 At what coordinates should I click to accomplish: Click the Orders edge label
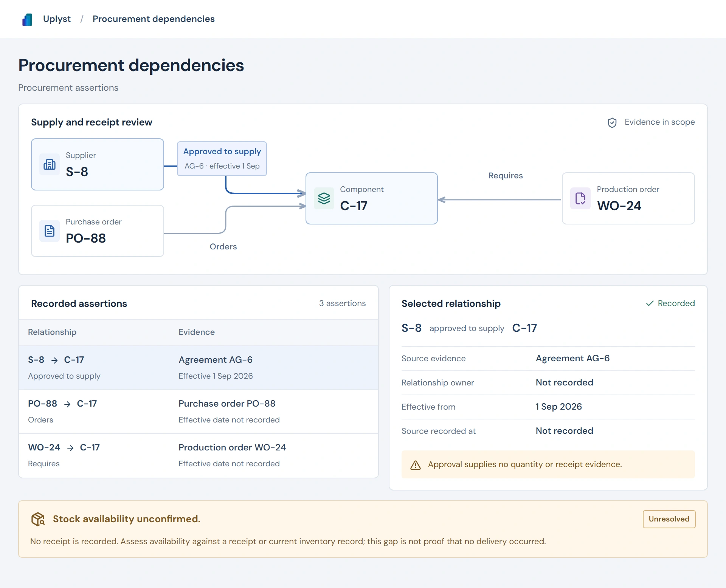click(x=223, y=247)
